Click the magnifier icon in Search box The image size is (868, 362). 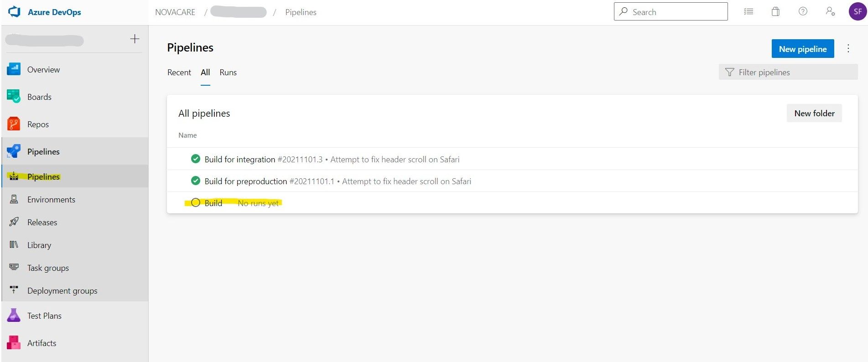[623, 11]
